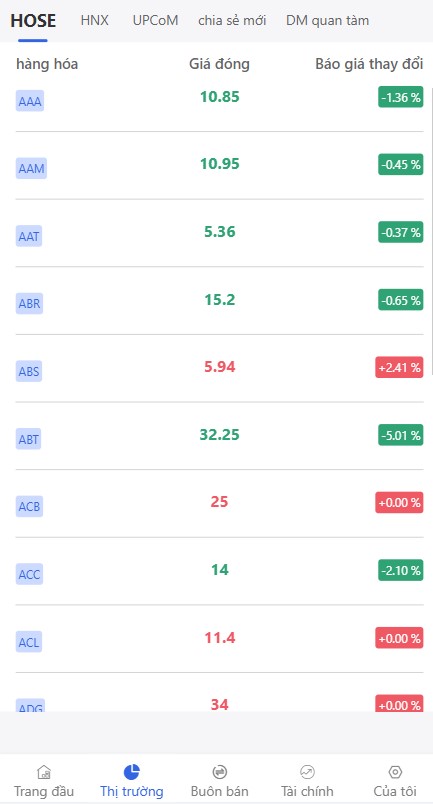Click the ABS +2.41 % change badge
433x804 pixels.
[399, 367]
